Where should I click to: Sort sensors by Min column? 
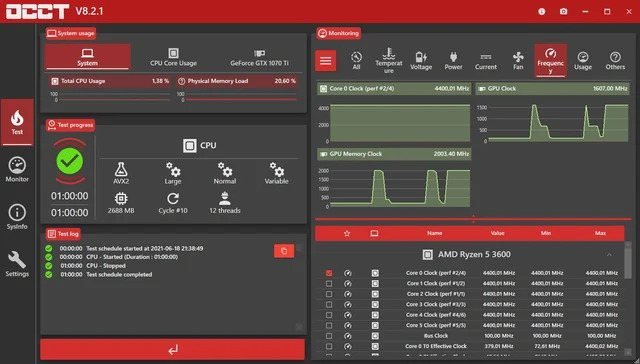pyautogui.click(x=546, y=233)
